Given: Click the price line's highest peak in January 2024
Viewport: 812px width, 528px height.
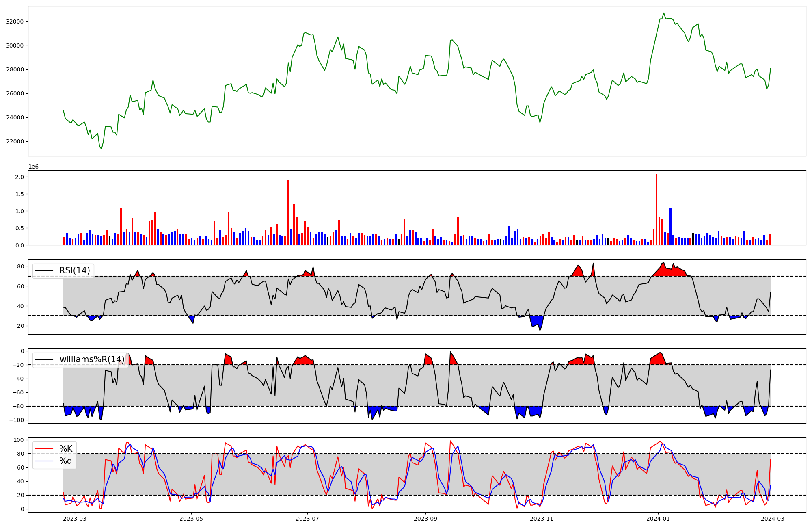Looking at the screenshot, I should pyautogui.click(x=664, y=13).
